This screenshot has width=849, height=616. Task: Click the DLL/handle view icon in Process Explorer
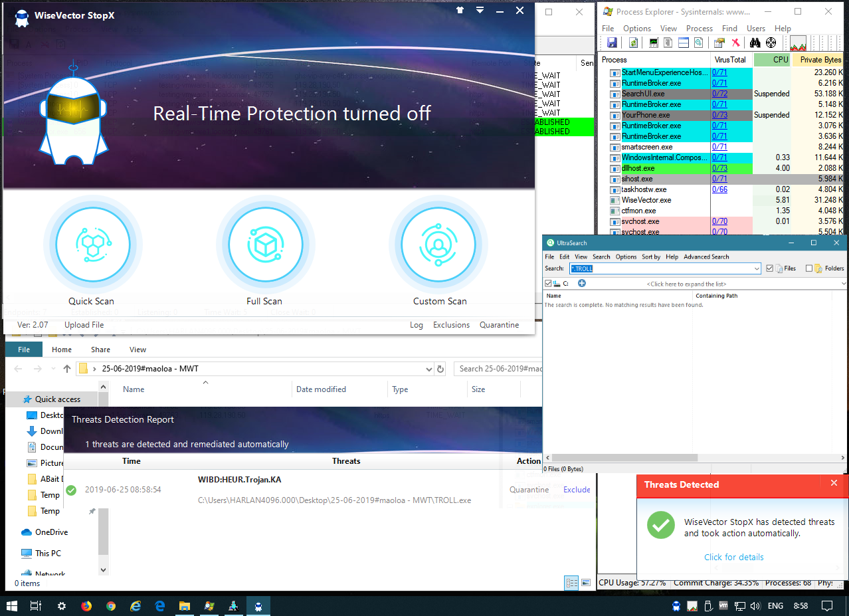click(698, 43)
